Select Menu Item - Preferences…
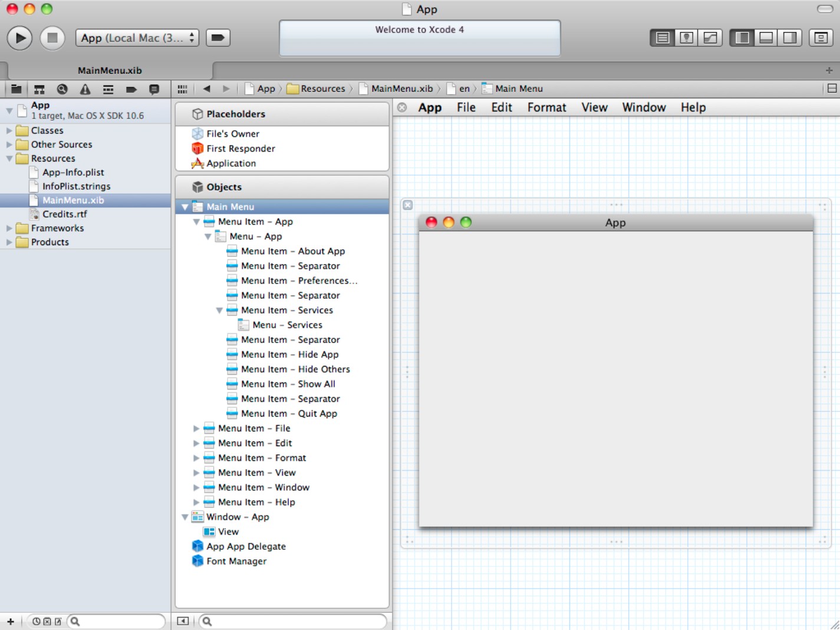This screenshot has height=630, width=840. pos(299,281)
